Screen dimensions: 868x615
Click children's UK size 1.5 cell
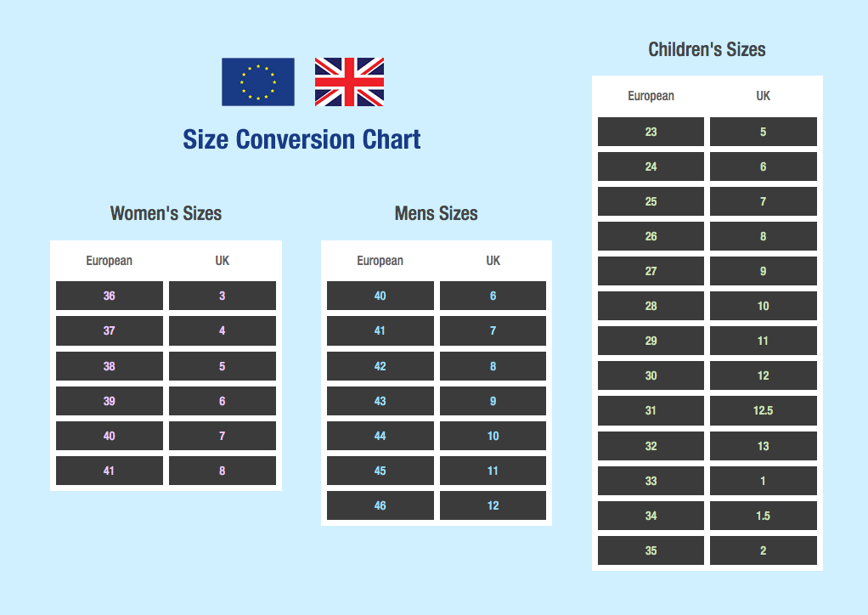point(763,516)
